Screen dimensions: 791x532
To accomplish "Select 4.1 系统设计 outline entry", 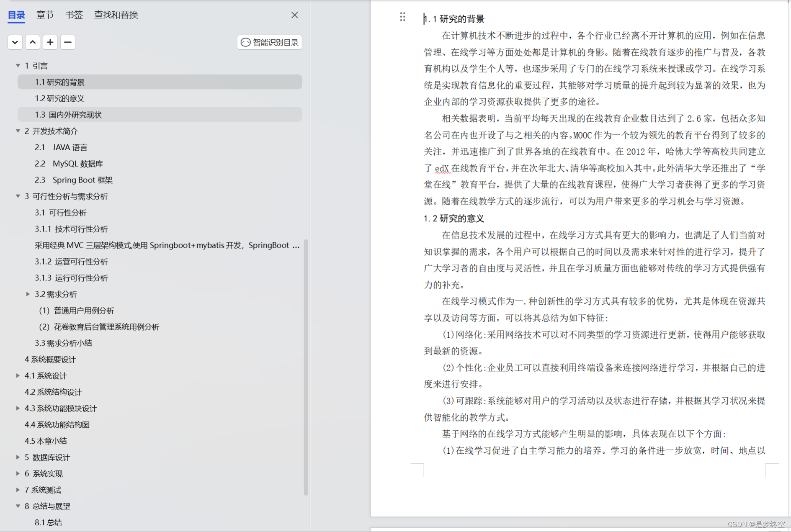I will [46, 376].
